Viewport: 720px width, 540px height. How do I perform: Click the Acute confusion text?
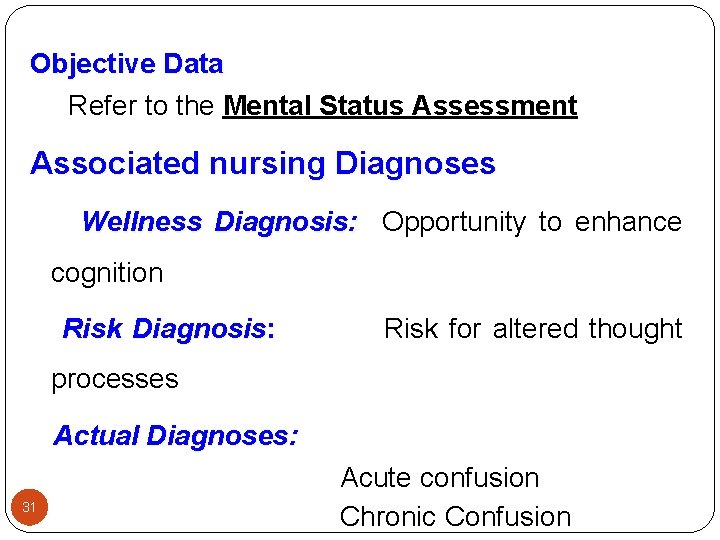439,478
